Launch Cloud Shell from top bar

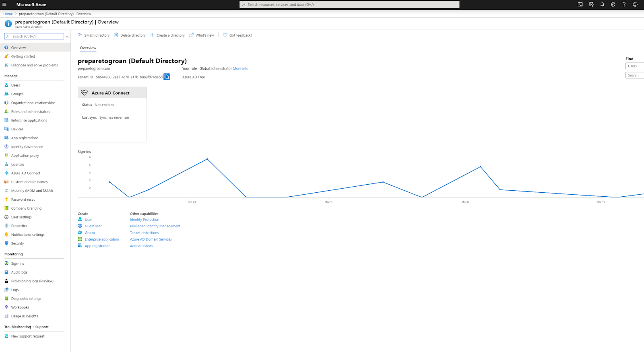(580, 4)
